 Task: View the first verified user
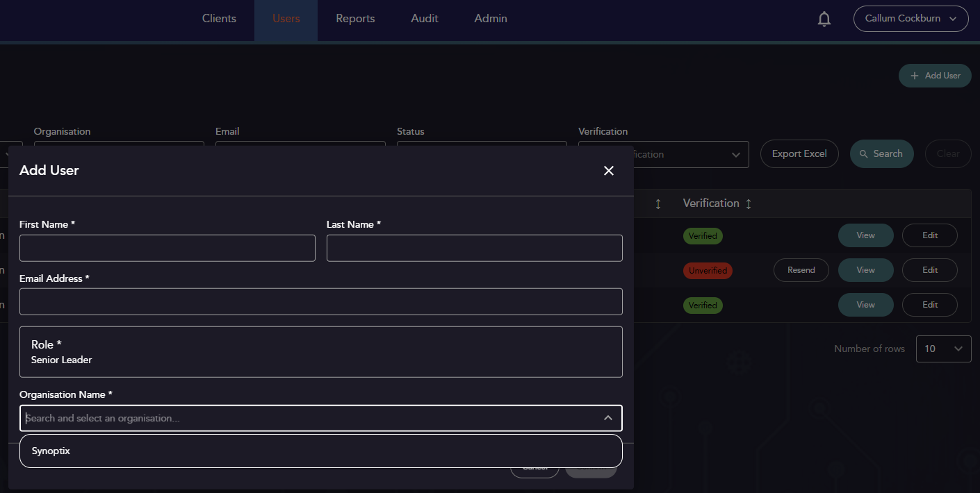click(865, 235)
